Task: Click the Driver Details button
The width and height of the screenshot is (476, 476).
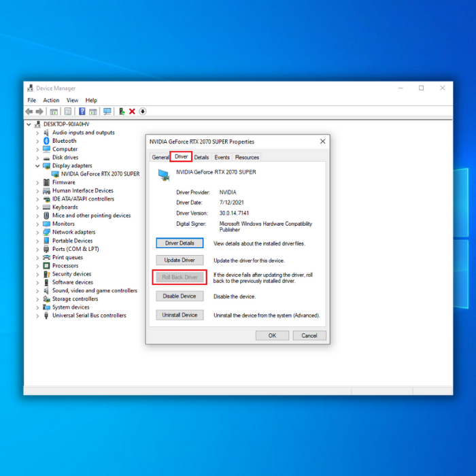Action: point(180,243)
